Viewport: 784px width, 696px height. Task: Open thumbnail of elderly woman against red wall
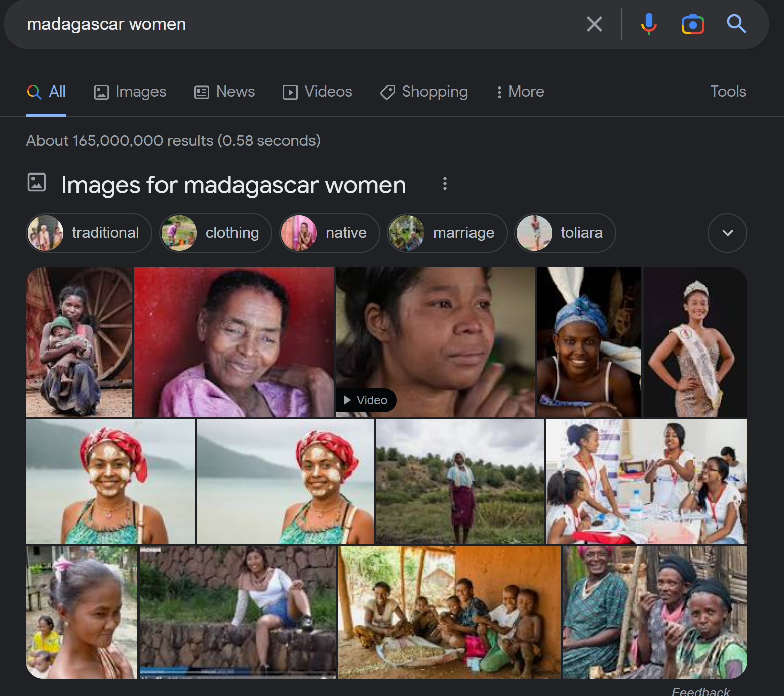tap(234, 342)
